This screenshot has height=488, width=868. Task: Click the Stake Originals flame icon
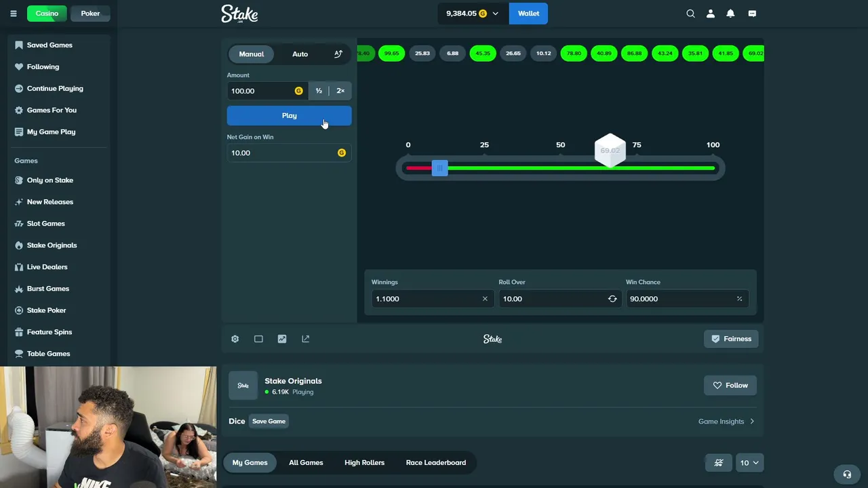pos(19,245)
